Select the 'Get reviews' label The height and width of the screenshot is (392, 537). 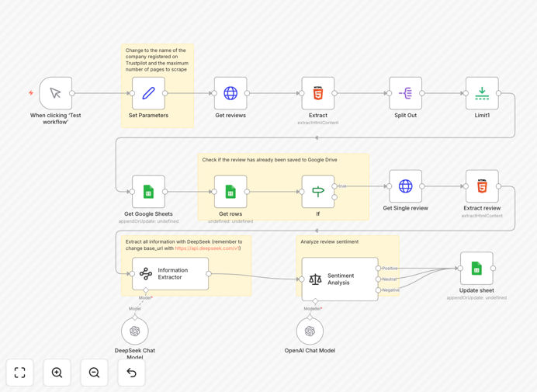(x=230, y=116)
